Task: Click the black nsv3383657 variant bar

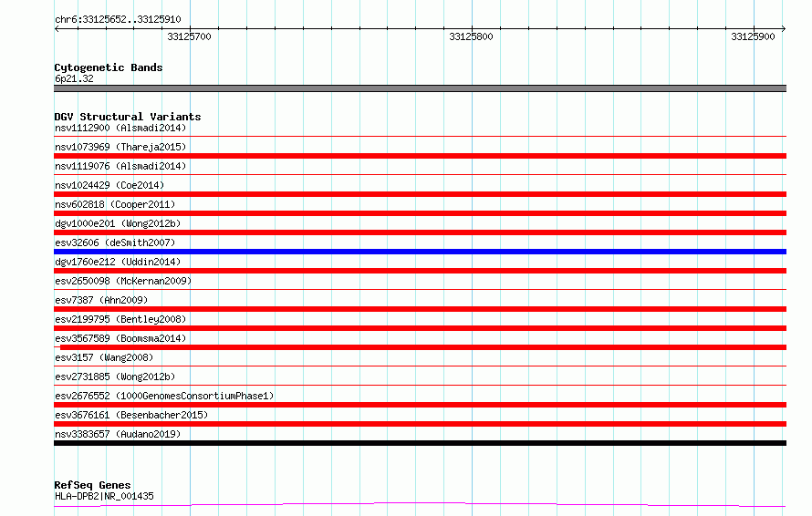Action: tap(420, 443)
